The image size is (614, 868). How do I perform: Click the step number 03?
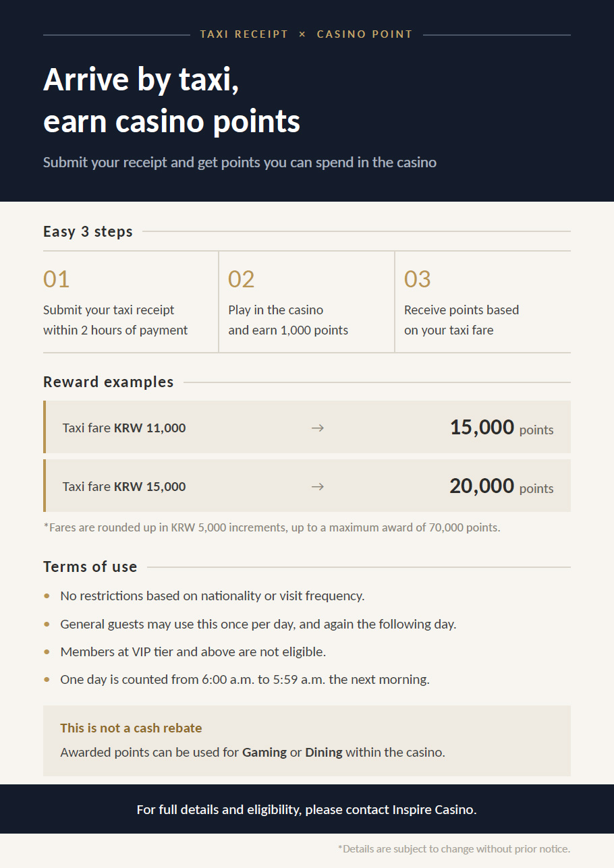point(418,279)
